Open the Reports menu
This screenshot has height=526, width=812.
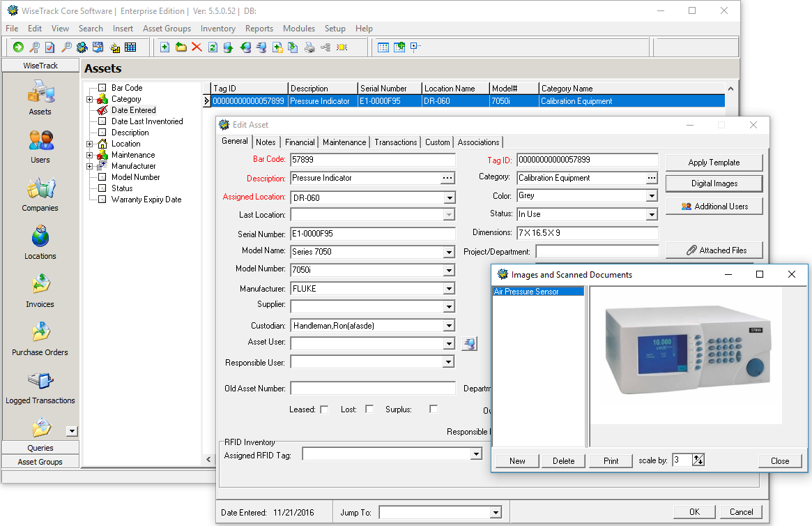click(x=259, y=29)
